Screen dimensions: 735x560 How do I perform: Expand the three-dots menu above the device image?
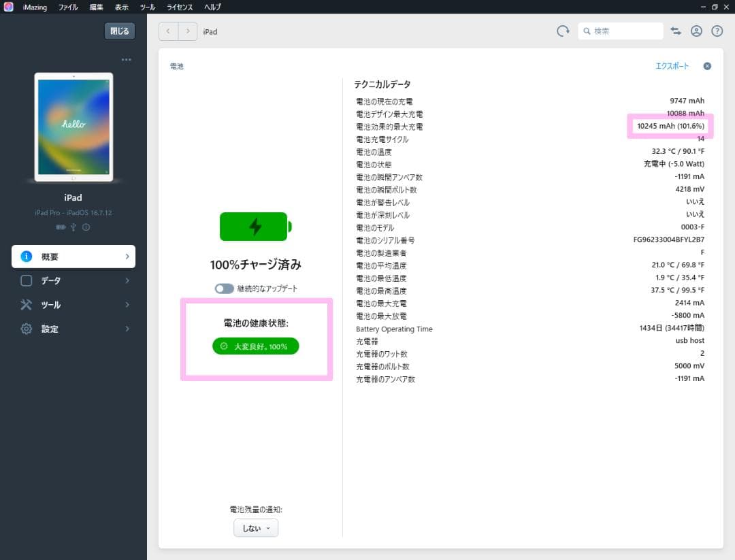pos(126,60)
